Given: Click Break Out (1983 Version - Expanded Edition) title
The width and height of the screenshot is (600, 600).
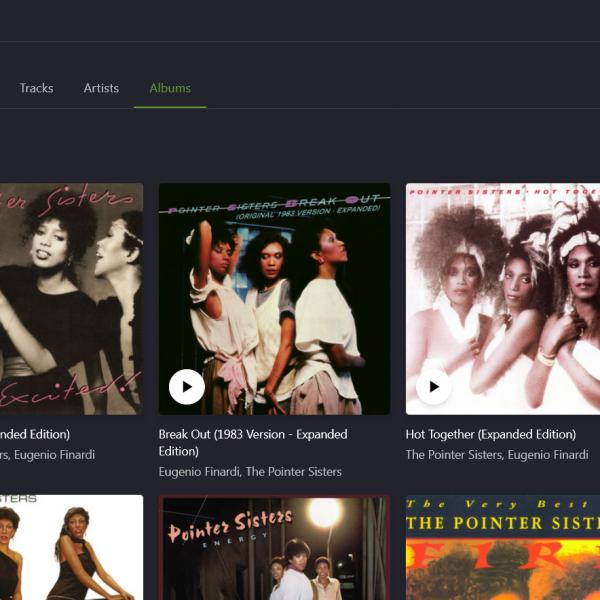Looking at the screenshot, I should pos(253,443).
